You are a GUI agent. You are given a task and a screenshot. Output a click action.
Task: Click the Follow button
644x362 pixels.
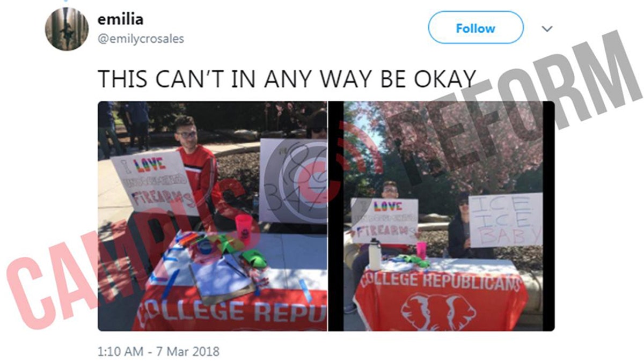tap(475, 28)
